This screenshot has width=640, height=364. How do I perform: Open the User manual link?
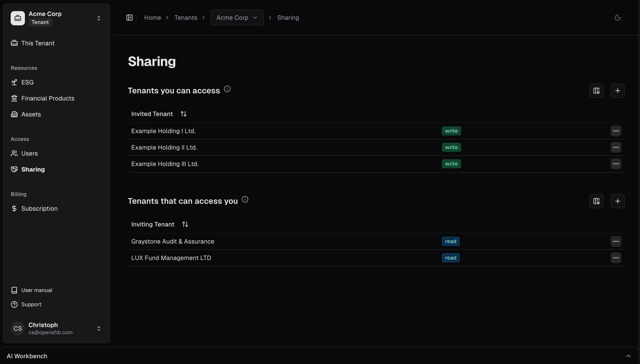coord(37,290)
